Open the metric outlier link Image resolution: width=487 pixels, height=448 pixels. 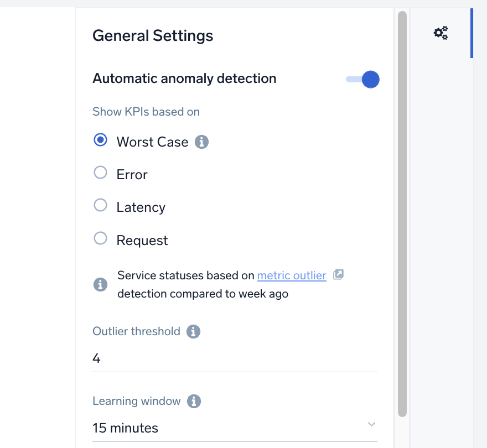pyautogui.click(x=292, y=275)
